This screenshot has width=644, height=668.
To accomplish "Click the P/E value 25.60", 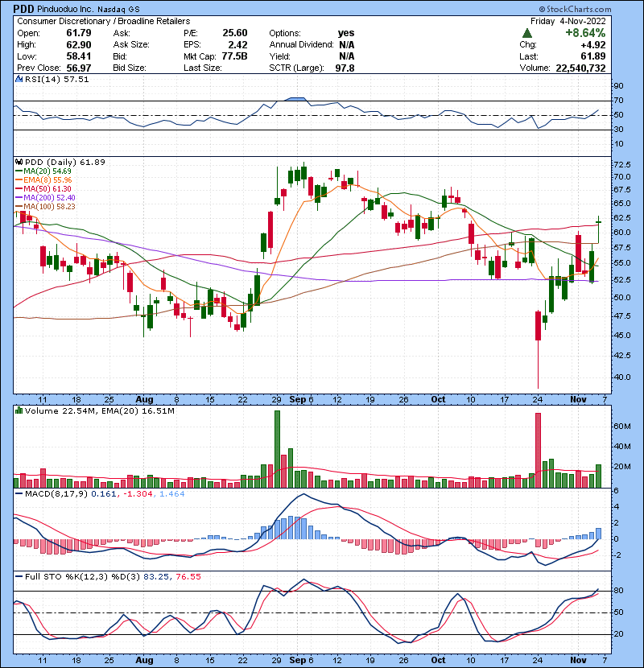I will [235, 33].
